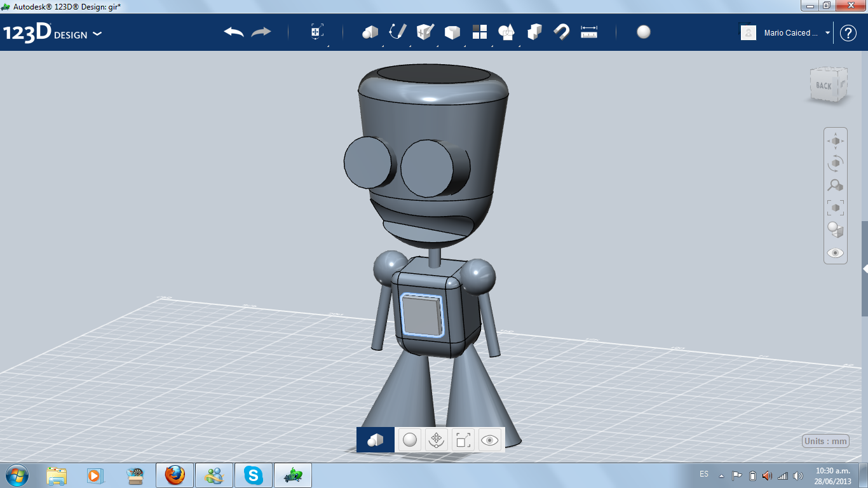Redo the undone action
Image resolution: width=868 pixels, height=488 pixels.
(x=261, y=32)
